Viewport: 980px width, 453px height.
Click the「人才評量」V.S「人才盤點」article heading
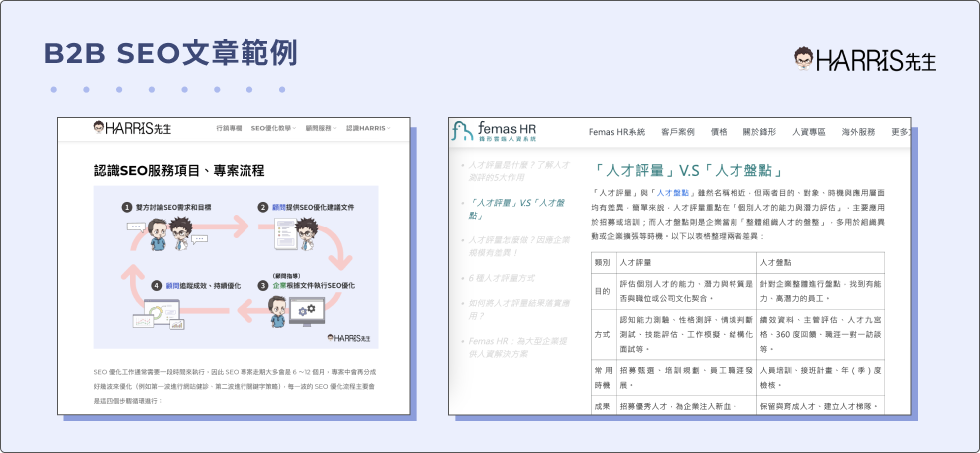[x=689, y=170]
